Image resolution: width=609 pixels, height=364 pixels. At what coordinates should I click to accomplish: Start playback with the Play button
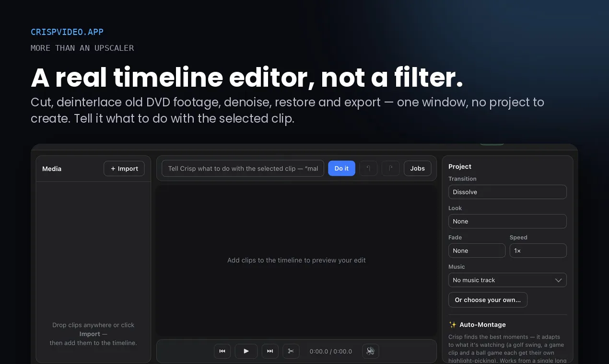(x=246, y=351)
